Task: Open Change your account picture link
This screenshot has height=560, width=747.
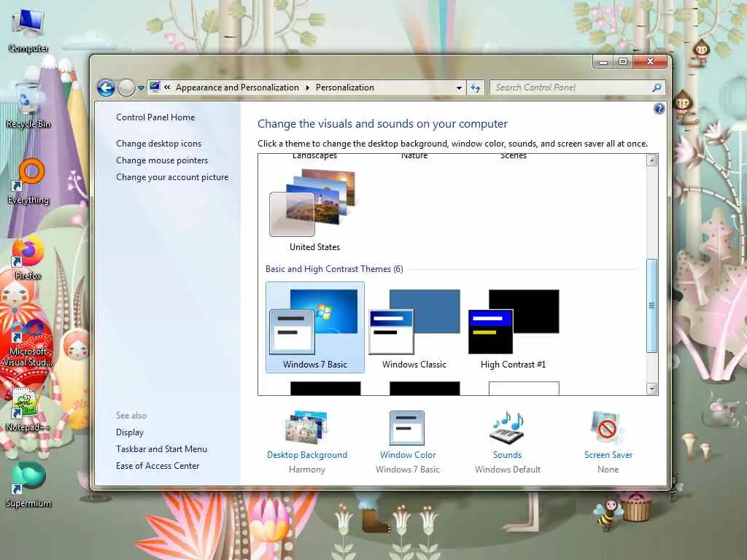Action: 172,177
